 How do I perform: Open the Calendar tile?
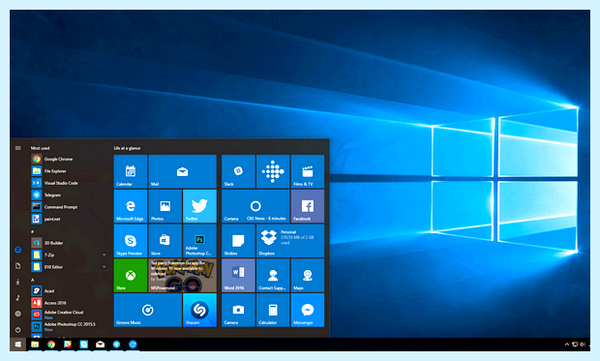(130, 172)
